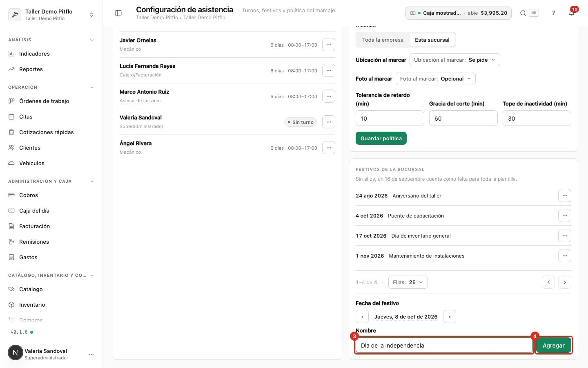Open options menu for Ángel Rivera
588x368 pixels.
pyautogui.click(x=329, y=148)
